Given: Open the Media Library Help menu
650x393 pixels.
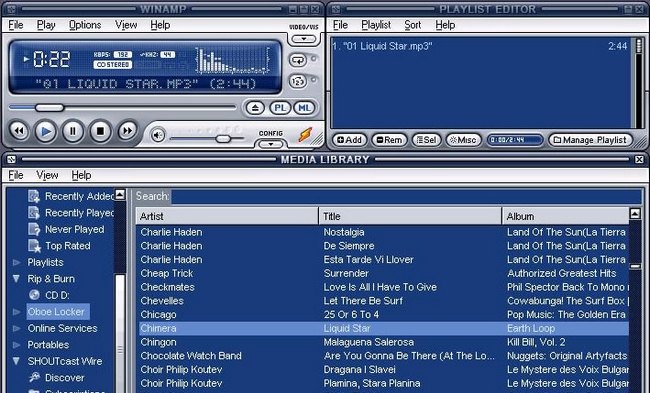Looking at the screenshot, I should pos(81,175).
